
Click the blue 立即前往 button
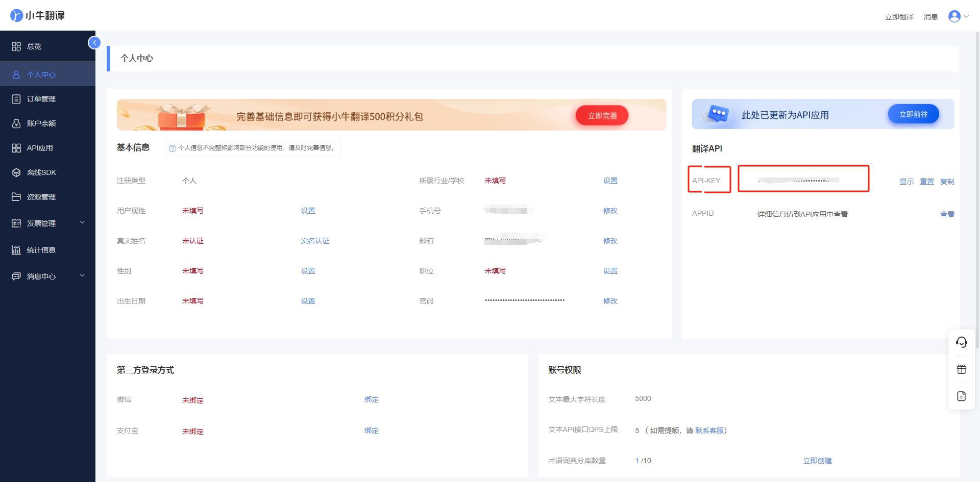click(x=914, y=114)
